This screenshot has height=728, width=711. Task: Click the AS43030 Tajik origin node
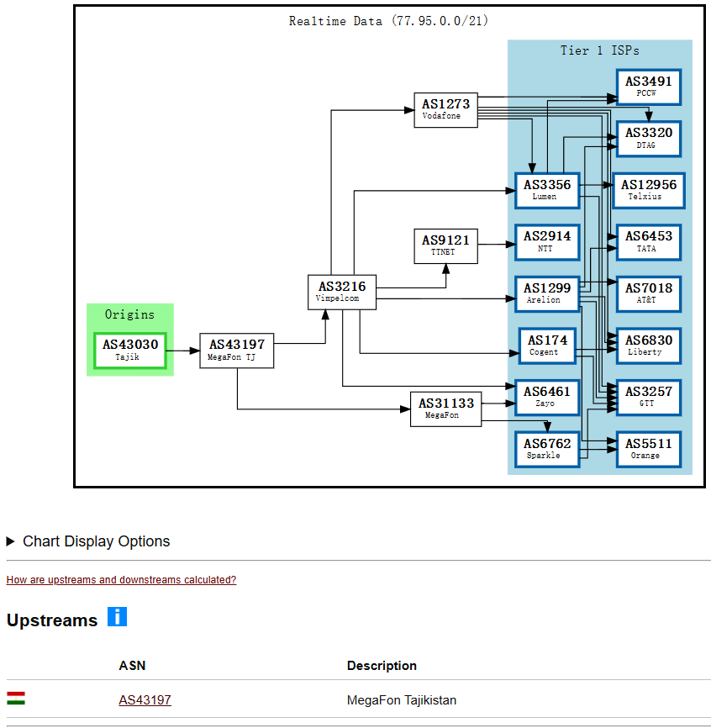(x=130, y=350)
